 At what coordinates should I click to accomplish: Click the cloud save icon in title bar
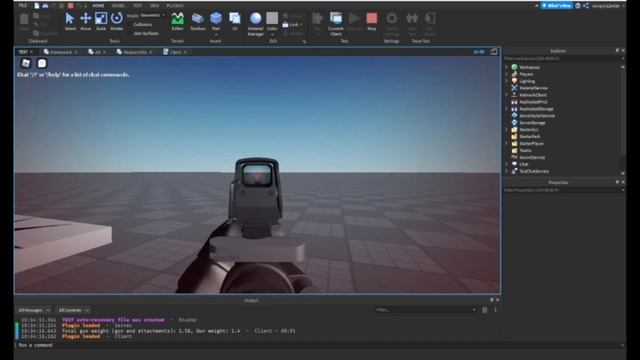45,6
